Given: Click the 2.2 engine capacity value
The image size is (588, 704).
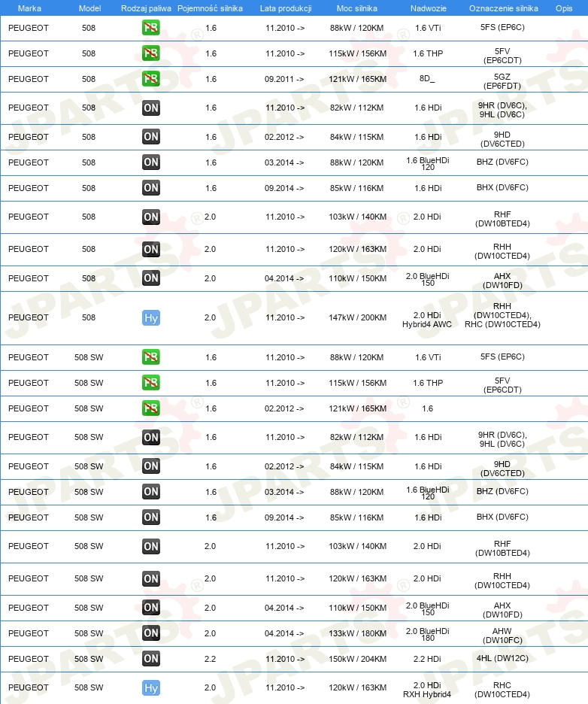Looking at the screenshot, I should point(210,659).
